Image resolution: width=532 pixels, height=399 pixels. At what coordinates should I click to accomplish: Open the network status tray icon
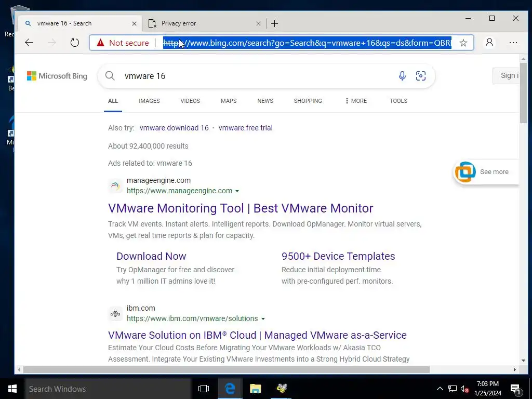(453, 389)
